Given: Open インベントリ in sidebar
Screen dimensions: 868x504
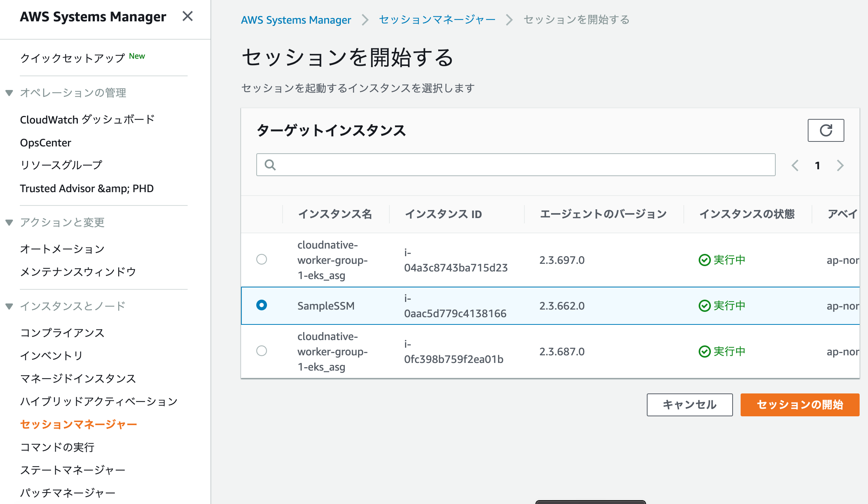Looking at the screenshot, I should pyautogui.click(x=51, y=356).
